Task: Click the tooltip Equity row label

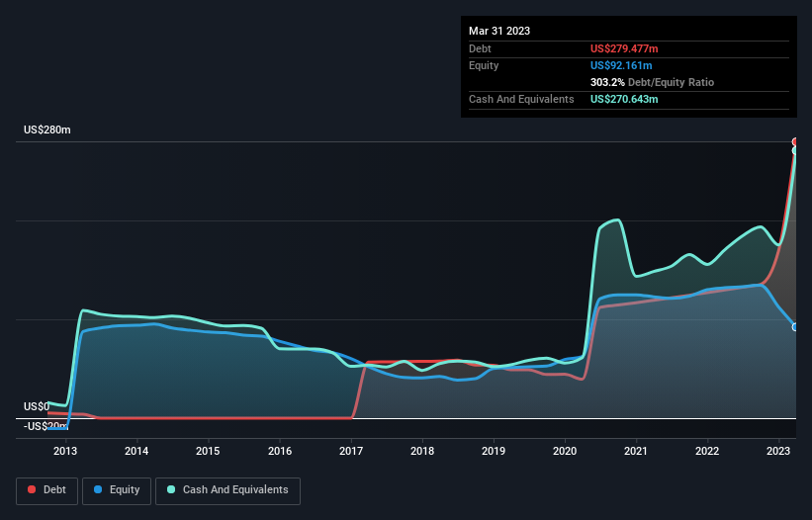Action: pyautogui.click(x=484, y=65)
